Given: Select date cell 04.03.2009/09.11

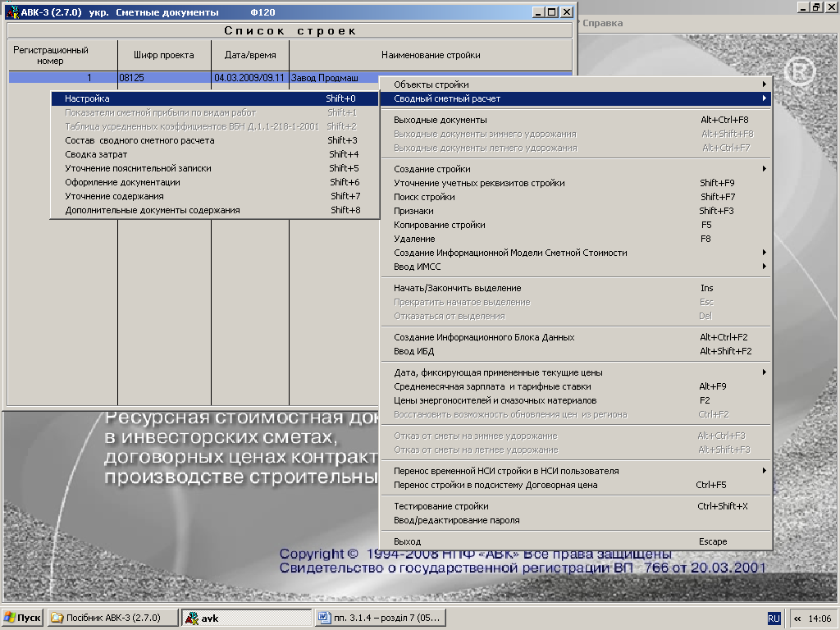Looking at the screenshot, I should [250, 78].
